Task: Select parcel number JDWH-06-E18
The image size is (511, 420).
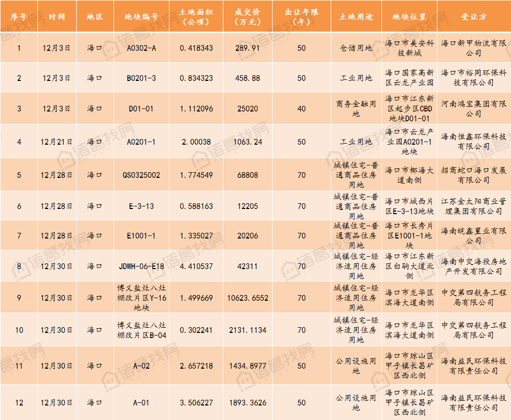Action: tap(141, 267)
